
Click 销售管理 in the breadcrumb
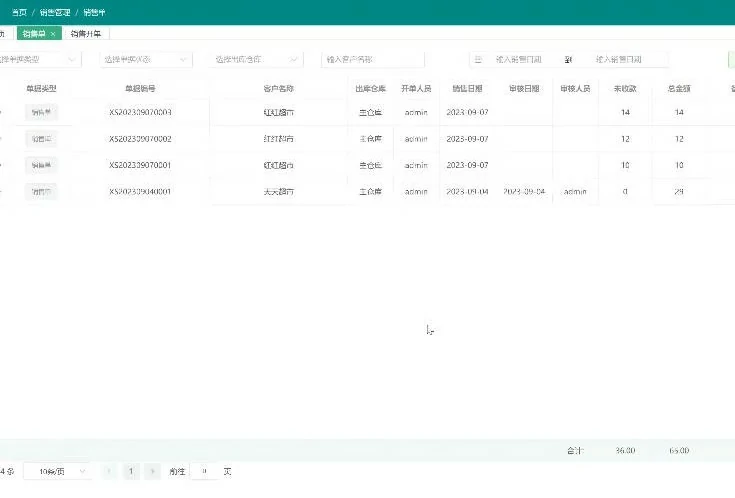(55, 11)
